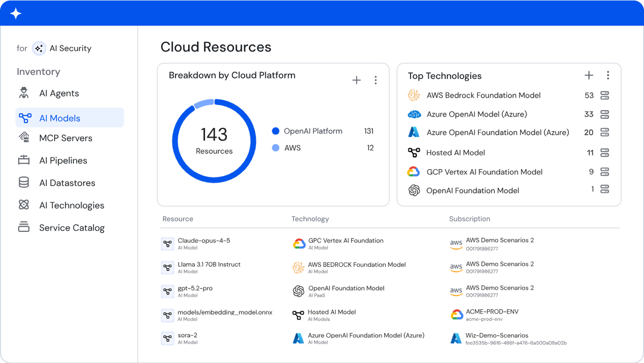Click the model icon beside sora-2
The width and height of the screenshot is (644, 363).
coord(167,338)
